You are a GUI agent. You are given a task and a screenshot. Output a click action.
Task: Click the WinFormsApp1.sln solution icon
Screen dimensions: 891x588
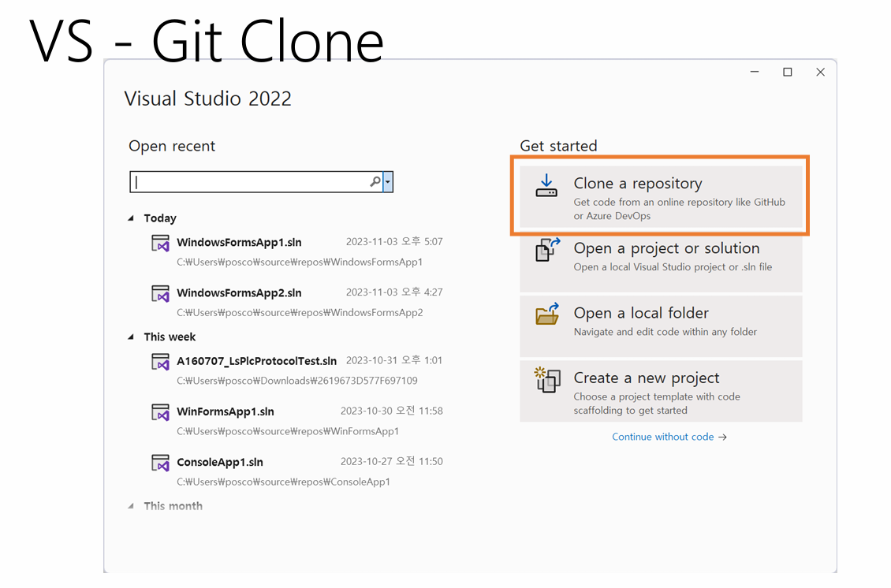pos(160,412)
